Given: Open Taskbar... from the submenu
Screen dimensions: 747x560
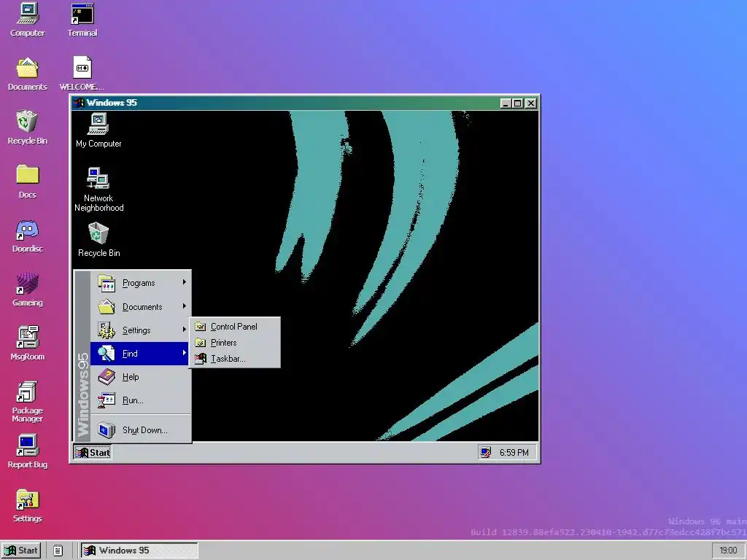Looking at the screenshot, I should pos(235,359).
